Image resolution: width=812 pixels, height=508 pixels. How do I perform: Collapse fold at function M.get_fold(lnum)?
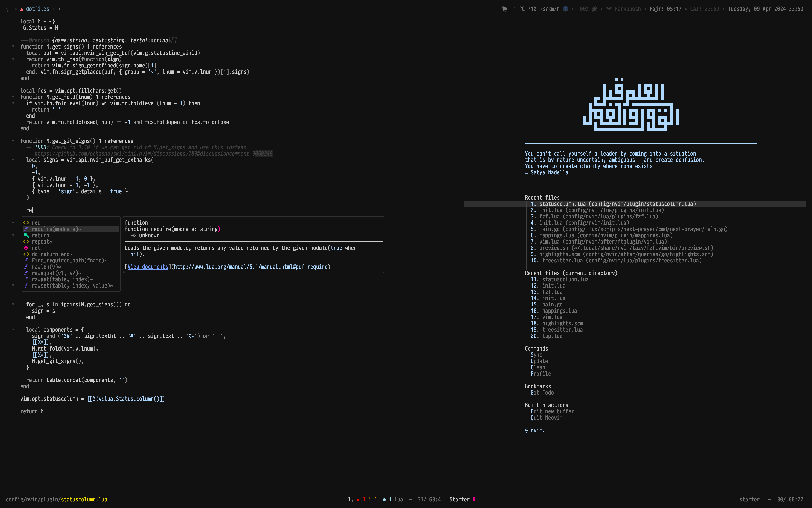pyautogui.click(x=13, y=97)
